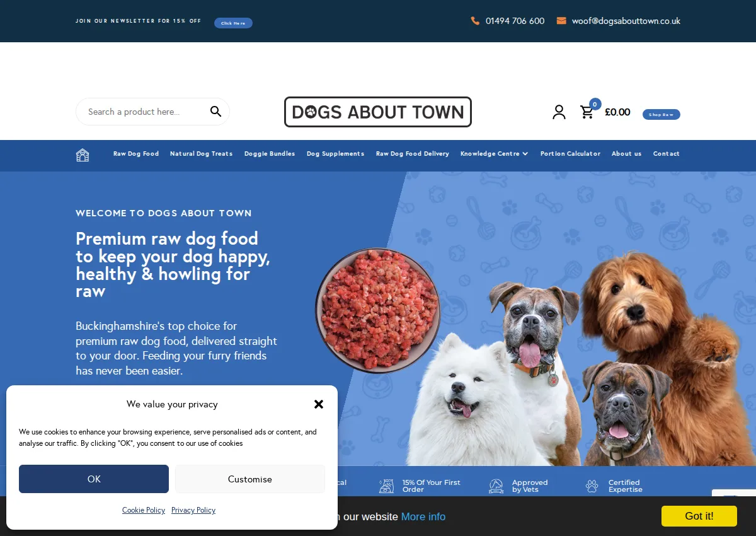
Task: Open Natural Dog Treats menu item
Action: pyautogui.click(x=201, y=154)
